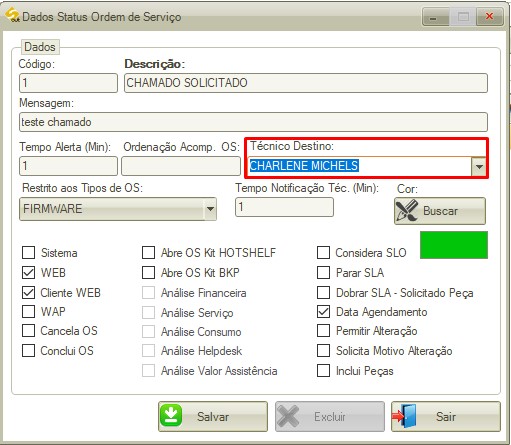Uncheck the Cliente WEB option
This screenshot has height=445, width=511.
(28, 292)
